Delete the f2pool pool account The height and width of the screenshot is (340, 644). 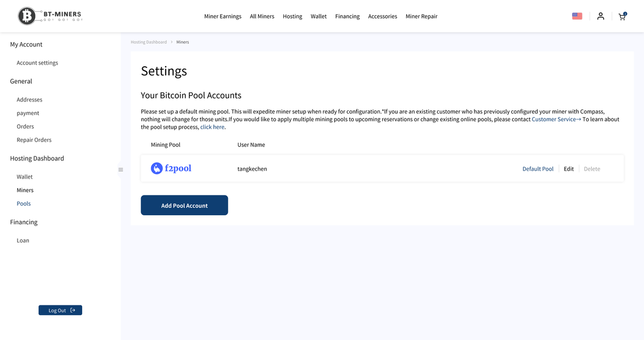coord(592,169)
